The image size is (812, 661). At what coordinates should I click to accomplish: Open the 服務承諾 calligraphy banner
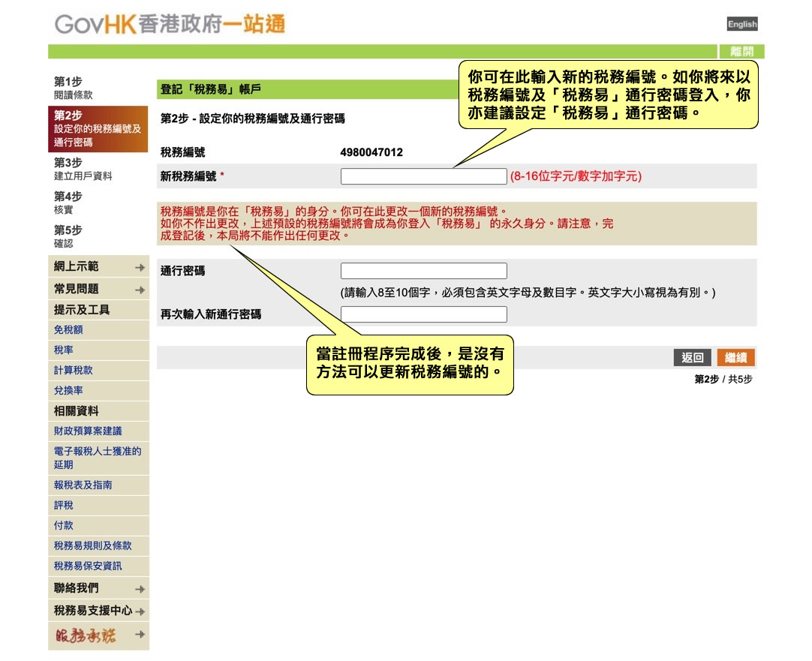tap(86, 635)
